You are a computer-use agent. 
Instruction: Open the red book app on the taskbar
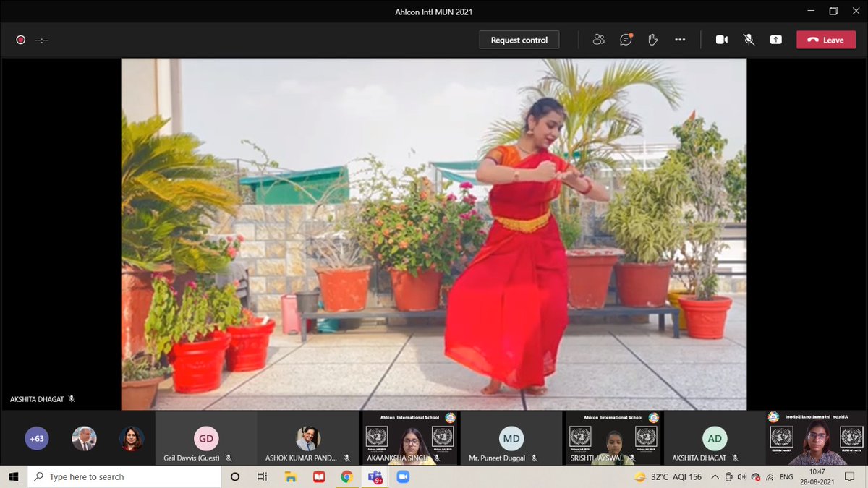tap(318, 476)
